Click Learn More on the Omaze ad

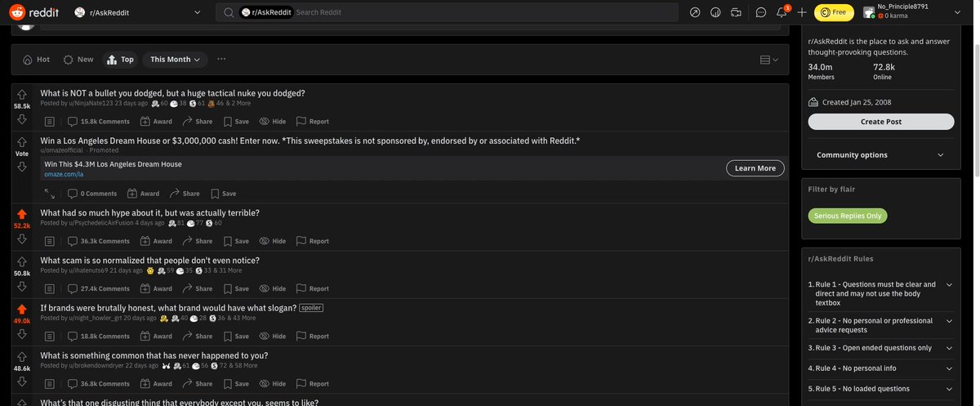click(x=755, y=168)
